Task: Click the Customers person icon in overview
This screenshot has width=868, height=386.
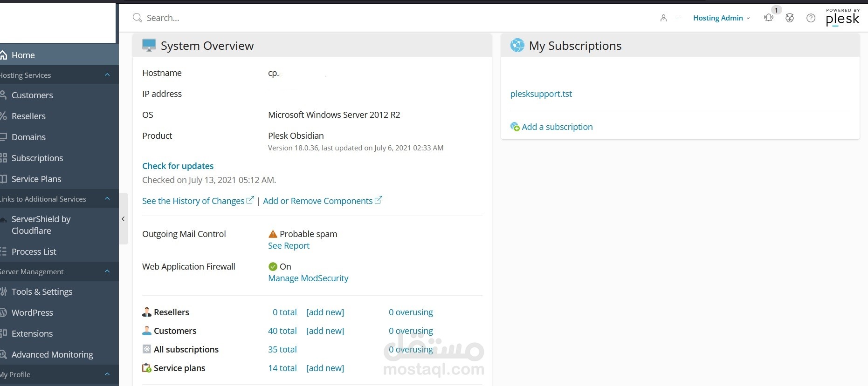Action: tap(147, 331)
